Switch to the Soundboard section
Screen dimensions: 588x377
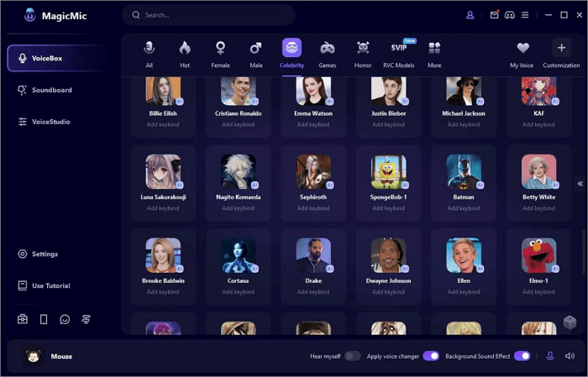coord(51,90)
